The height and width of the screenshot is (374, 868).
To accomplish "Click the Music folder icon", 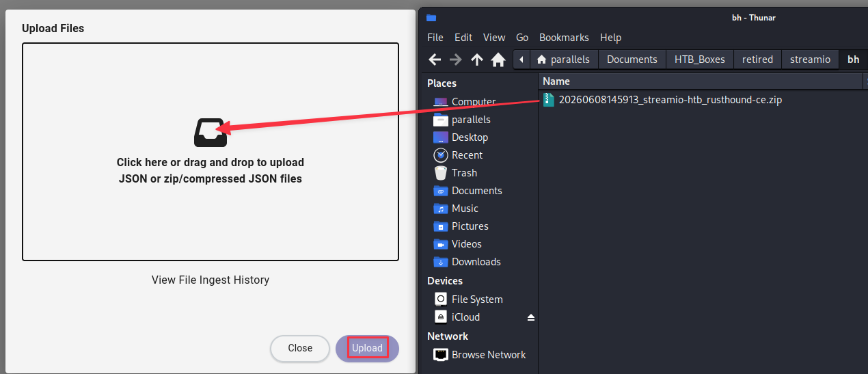I will (441, 209).
